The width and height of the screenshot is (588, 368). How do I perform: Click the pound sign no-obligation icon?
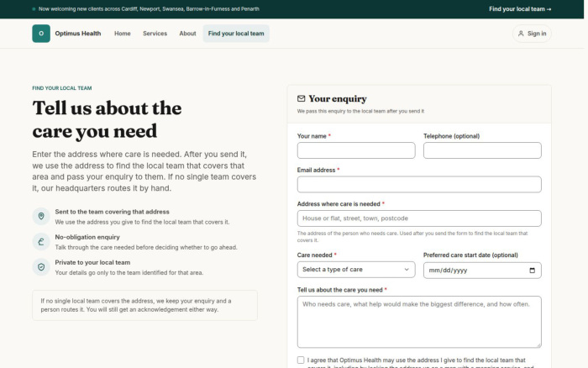(41, 242)
